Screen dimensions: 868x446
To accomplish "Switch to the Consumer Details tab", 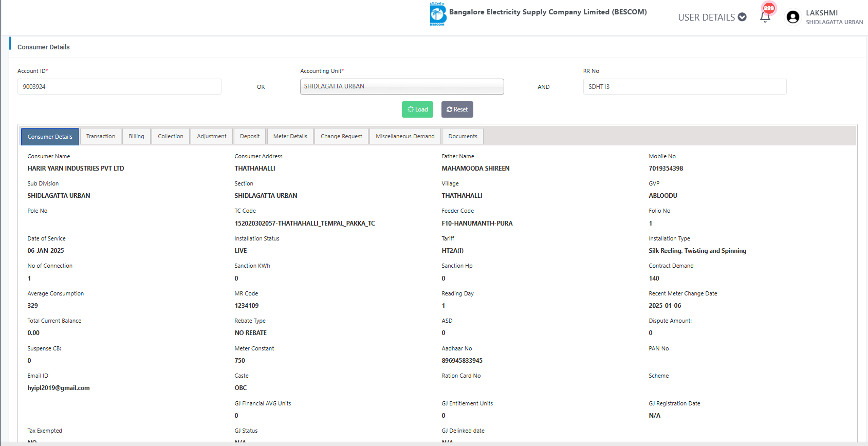I will pos(50,137).
